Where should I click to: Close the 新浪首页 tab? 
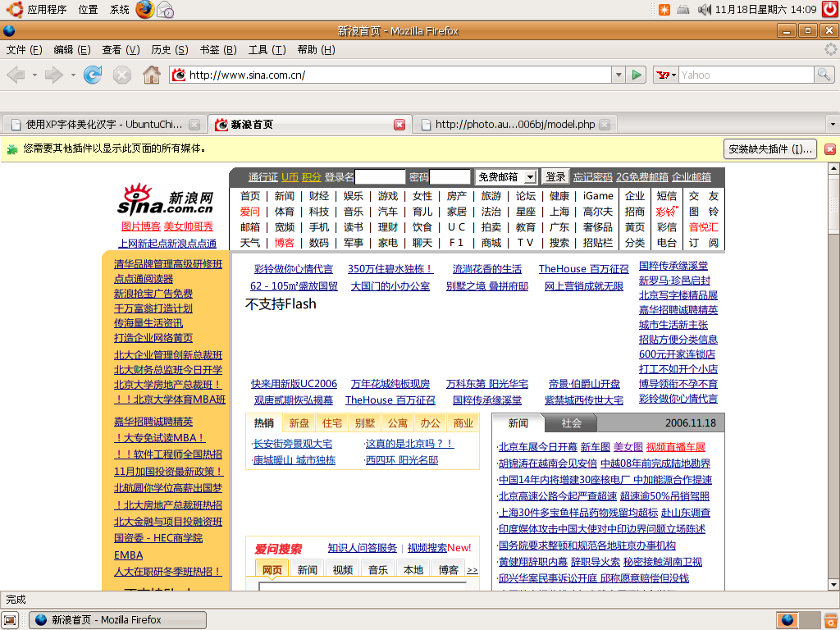399,125
